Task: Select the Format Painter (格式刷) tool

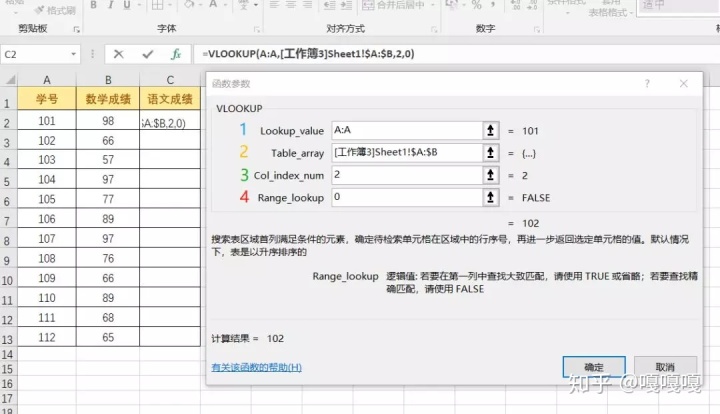Action: [x=55, y=10]
